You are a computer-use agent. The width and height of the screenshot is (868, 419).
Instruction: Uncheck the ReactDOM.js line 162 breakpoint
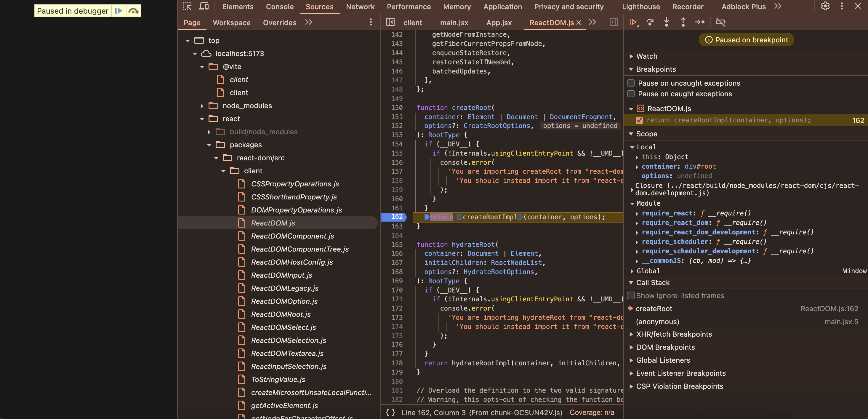click(640, 120)
